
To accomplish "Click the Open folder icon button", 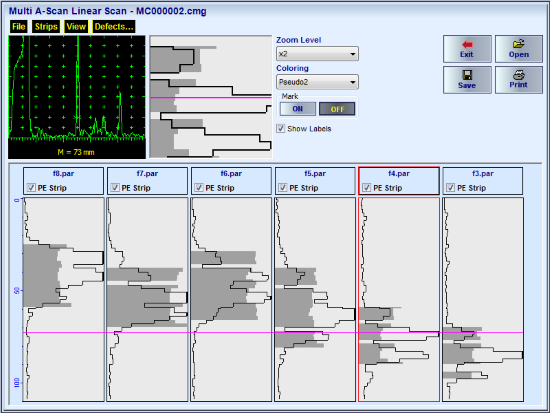I will [519, 49].
